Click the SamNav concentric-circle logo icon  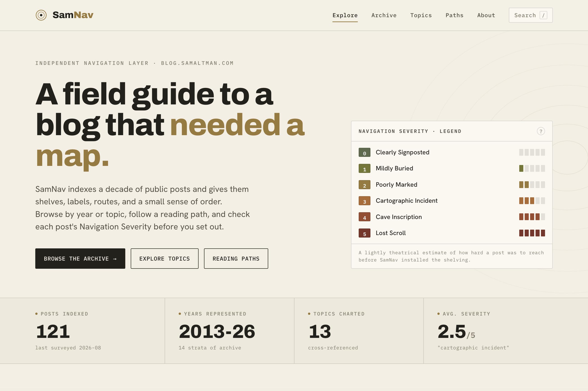[41, 15]
